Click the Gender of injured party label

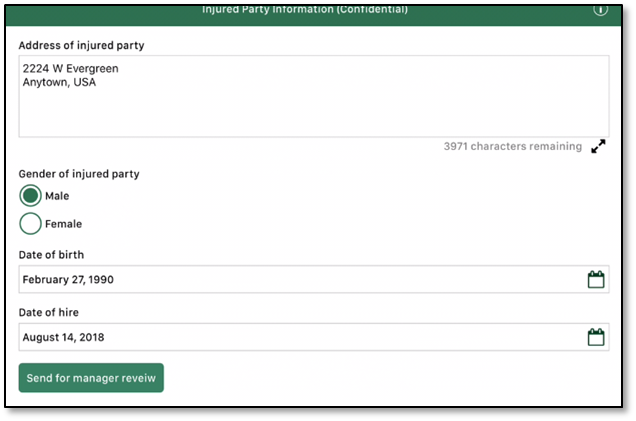[x=79, y=174]
